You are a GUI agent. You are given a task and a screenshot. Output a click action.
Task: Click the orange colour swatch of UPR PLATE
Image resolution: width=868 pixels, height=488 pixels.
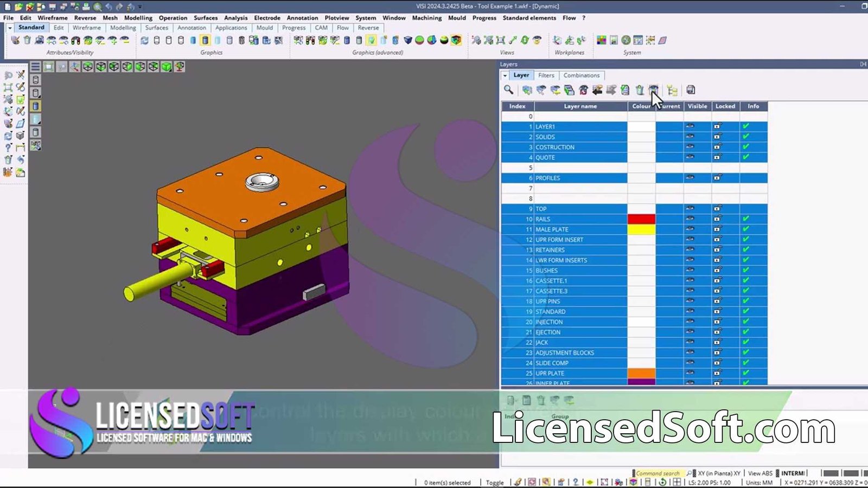[x=641, y=374]
